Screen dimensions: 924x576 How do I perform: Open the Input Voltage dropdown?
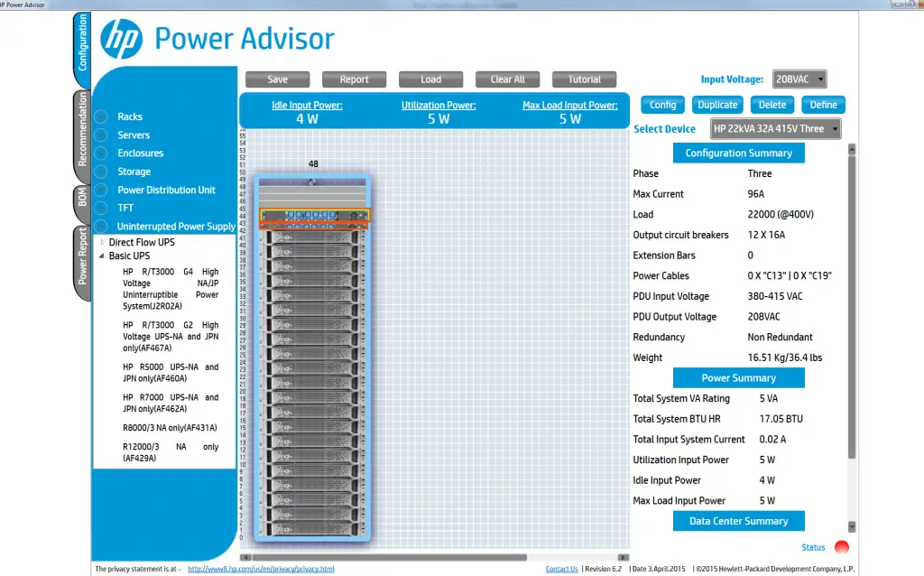click(x=799, y=79)
